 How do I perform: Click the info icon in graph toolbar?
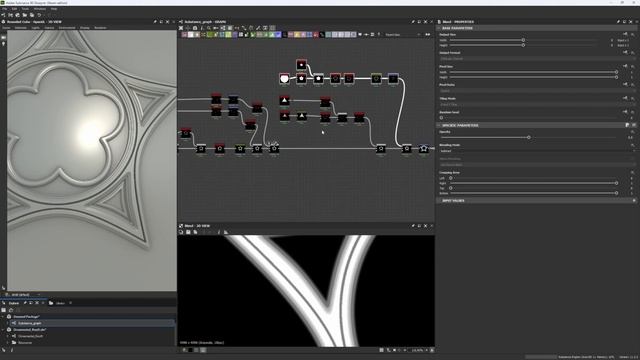point(202,28)
